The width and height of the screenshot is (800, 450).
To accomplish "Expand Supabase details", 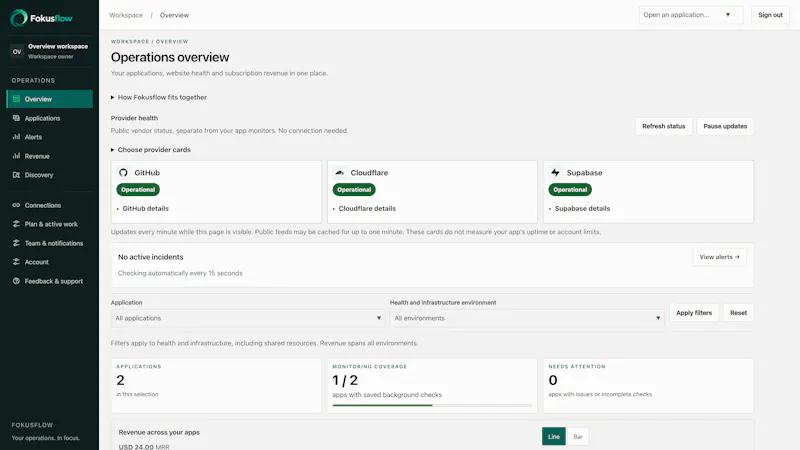I will pos(580,208).
